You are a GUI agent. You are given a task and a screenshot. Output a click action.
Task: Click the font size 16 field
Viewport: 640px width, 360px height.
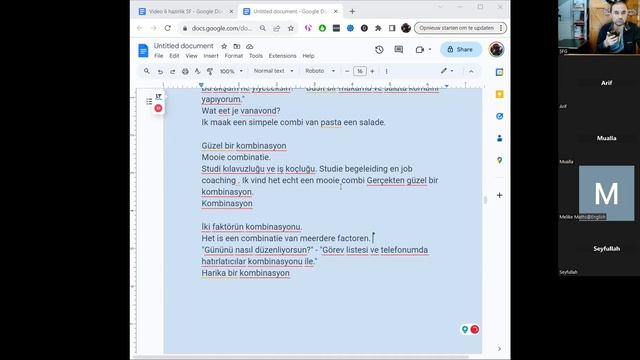360,71
